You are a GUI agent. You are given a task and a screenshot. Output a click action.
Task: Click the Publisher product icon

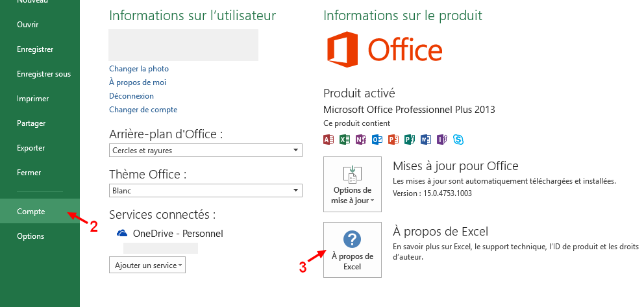click(410, 140)
